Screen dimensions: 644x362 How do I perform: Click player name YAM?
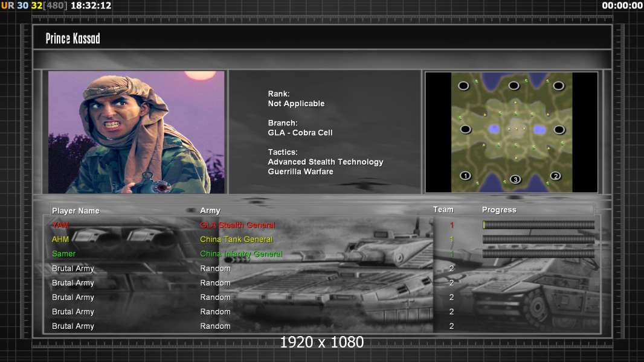click(60, 225)
